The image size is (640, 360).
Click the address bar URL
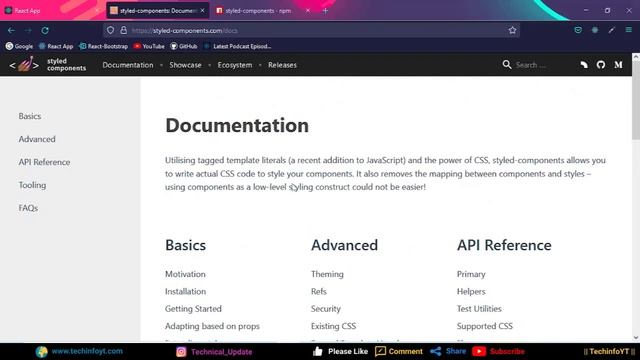coord(184,31)
